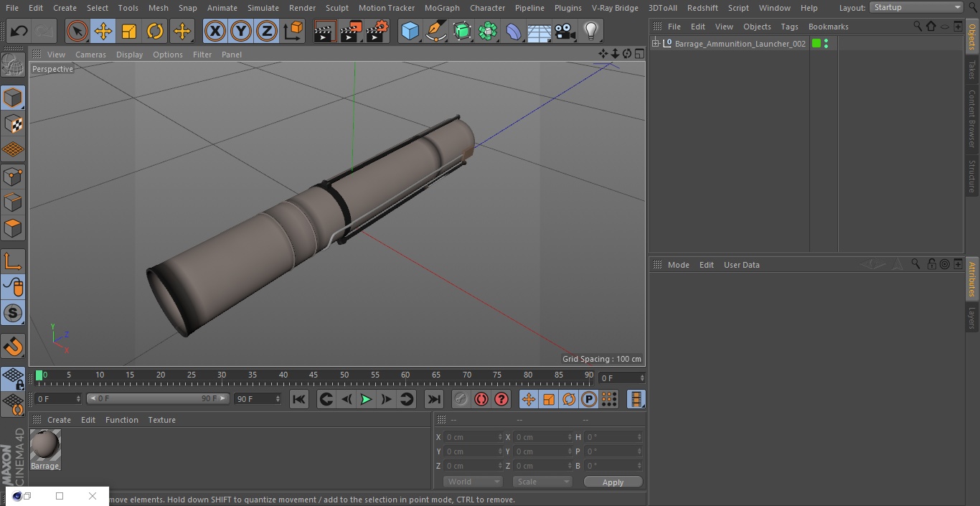This screenshot has width=980, height=506.
Task: Render the active view
Action: 325,31
